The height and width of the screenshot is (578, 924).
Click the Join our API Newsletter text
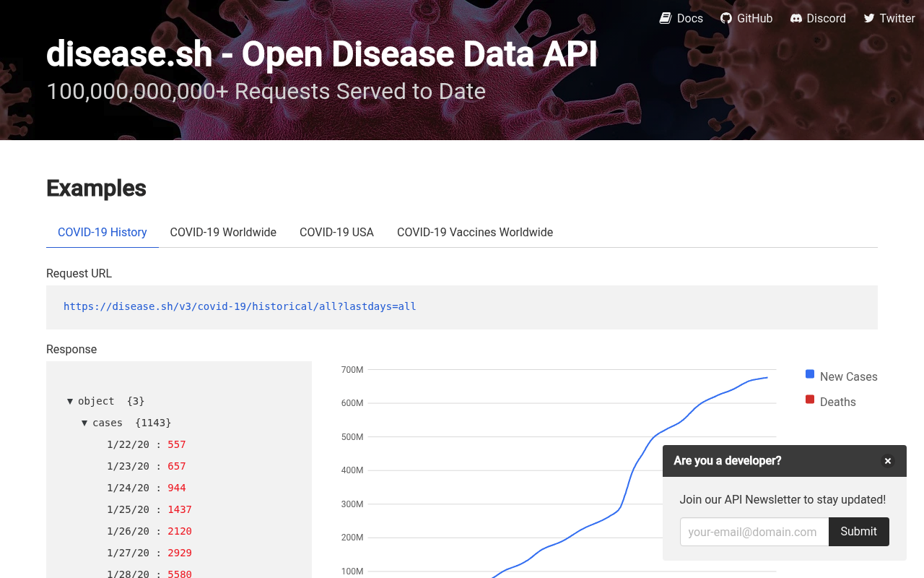click(783, 499)
